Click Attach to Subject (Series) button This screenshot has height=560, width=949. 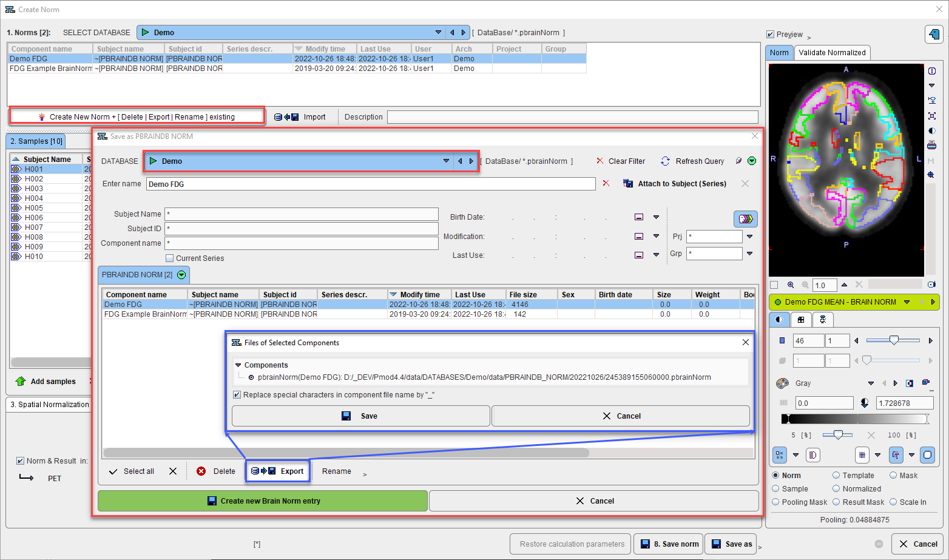tap(675, 184)
